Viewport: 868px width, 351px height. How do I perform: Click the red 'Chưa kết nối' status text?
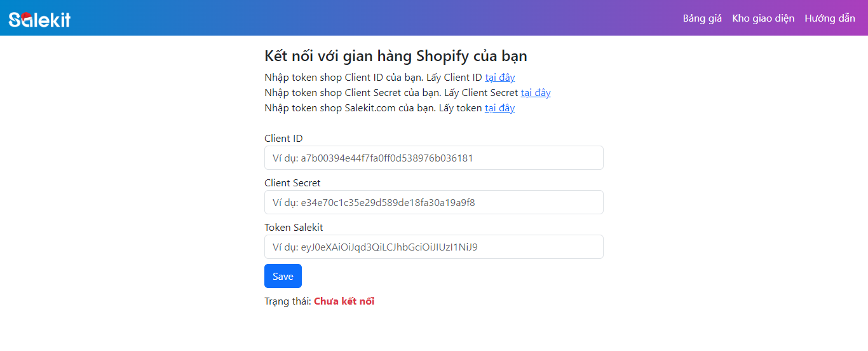point(344,301)
